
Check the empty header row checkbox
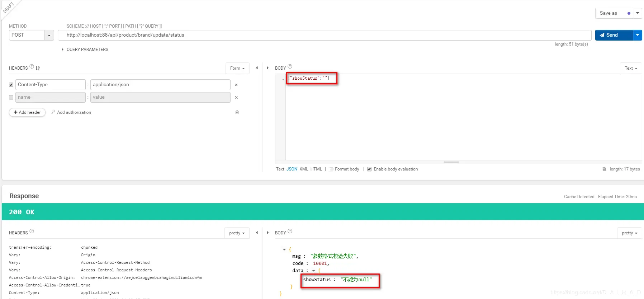point(11,97)
